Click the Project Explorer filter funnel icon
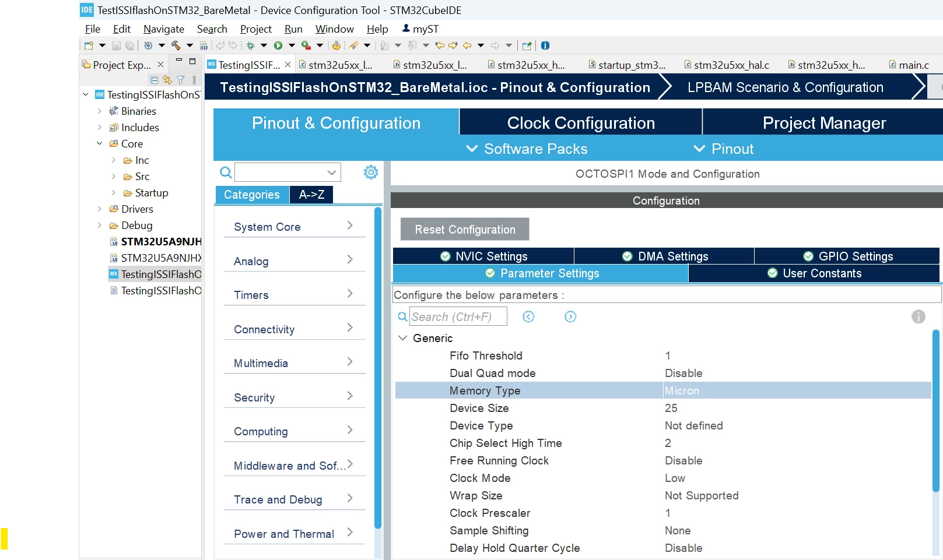The height and width of the screenshot is (560, 943). point(181,80)
